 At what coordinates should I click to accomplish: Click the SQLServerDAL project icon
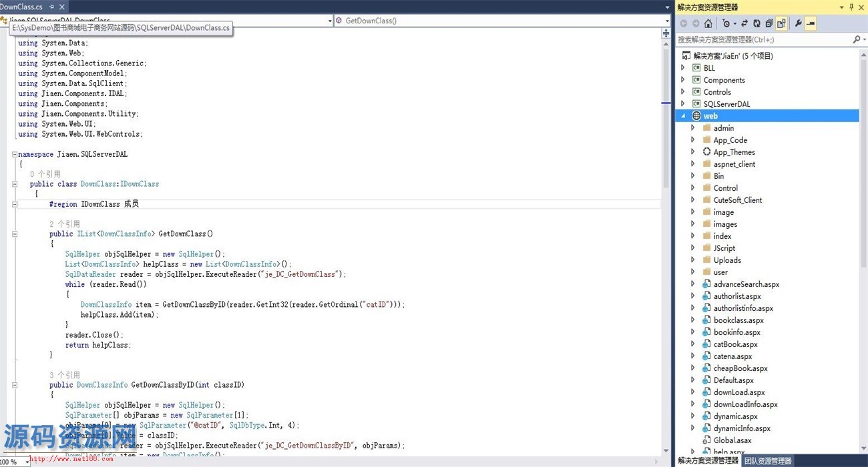click(x=696, y=104)
